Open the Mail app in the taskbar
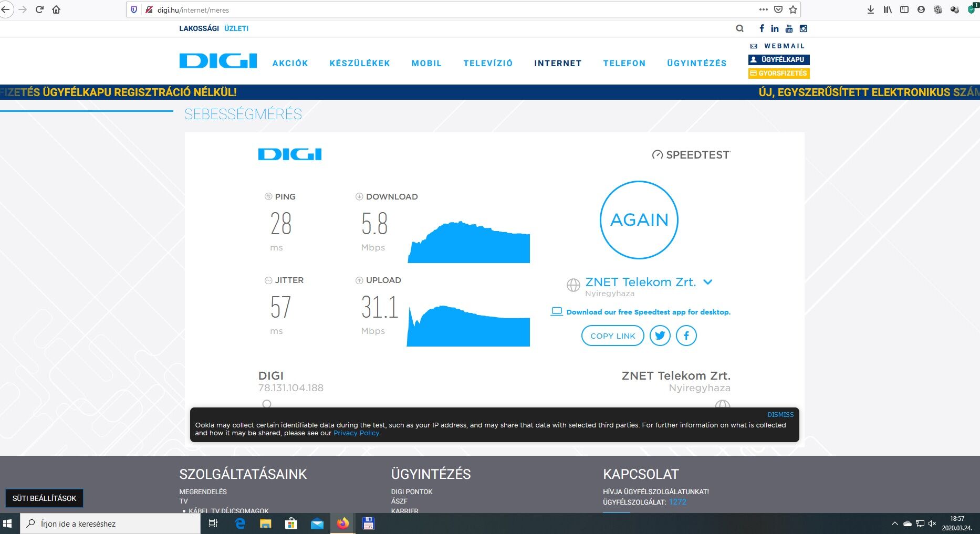This screenshot has width=980, height=534. [x=317, y=523]
